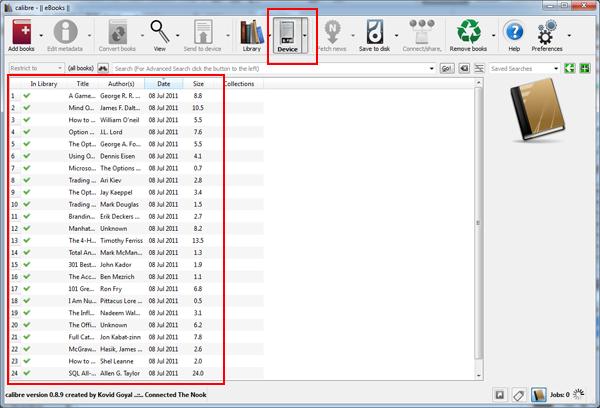This screenshot has width=600, height=408.
Task: Select the Shel Leanne book row
Action: click(137, 361)
